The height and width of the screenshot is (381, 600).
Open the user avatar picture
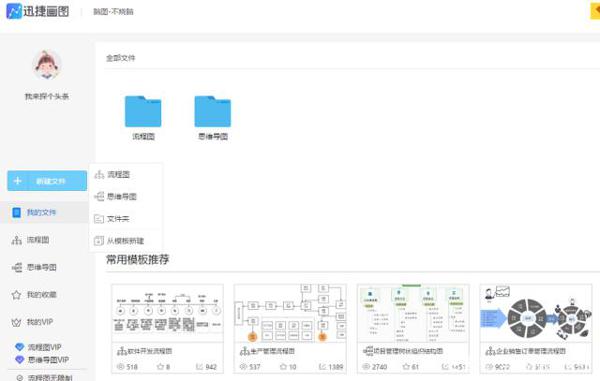[x=47, y=65]
